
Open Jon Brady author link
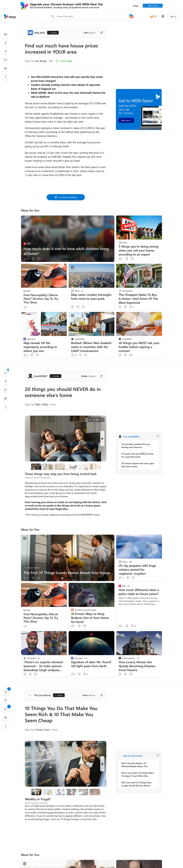click(x=41, y=61)
